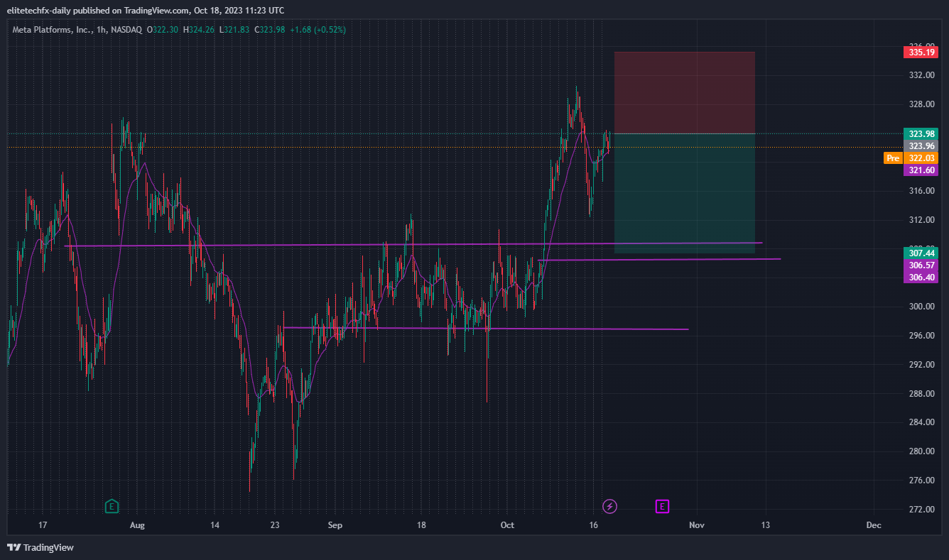Screen dimensions: 949x560
Task: Click the Dec date label on time axis
Action: [x=874, y=525]
